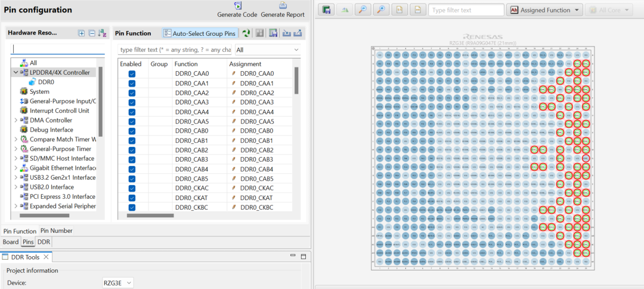
Task: Click the Generate Code icon
Action: point(237,6)
